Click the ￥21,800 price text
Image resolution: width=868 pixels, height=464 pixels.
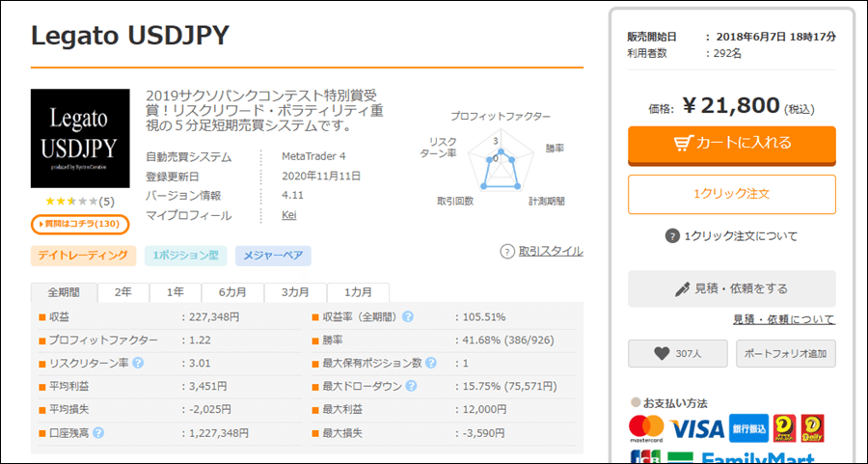[730, 105]
